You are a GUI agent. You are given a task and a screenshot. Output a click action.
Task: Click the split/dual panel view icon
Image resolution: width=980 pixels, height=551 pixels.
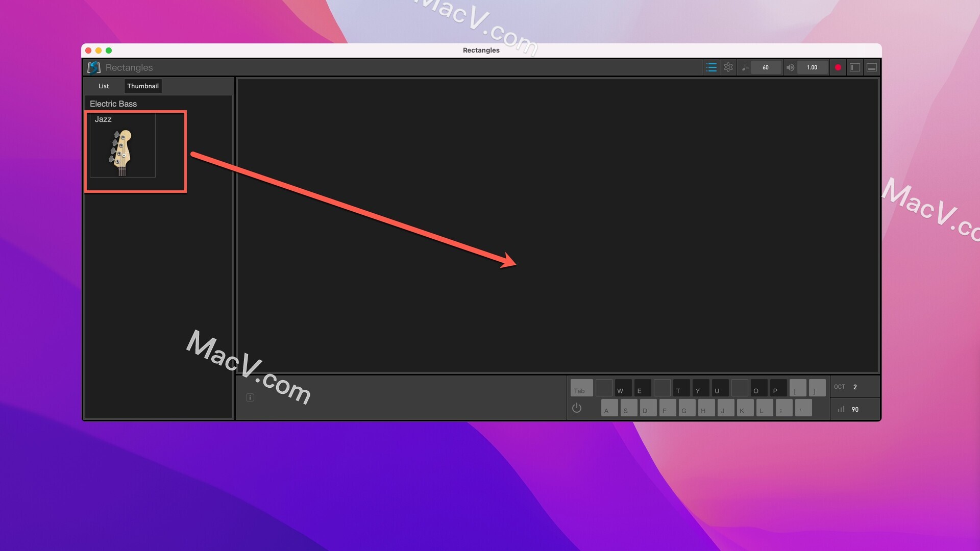(854, 67)
